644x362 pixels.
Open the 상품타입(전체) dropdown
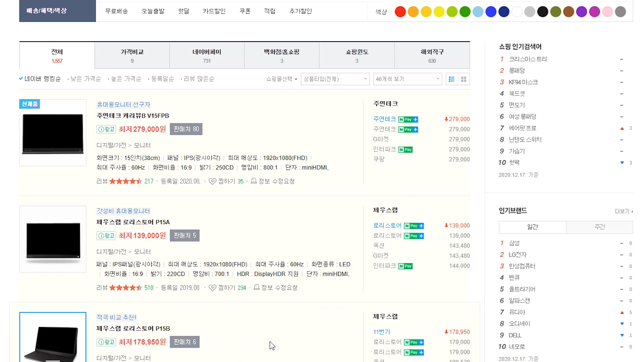pos(335,79)
